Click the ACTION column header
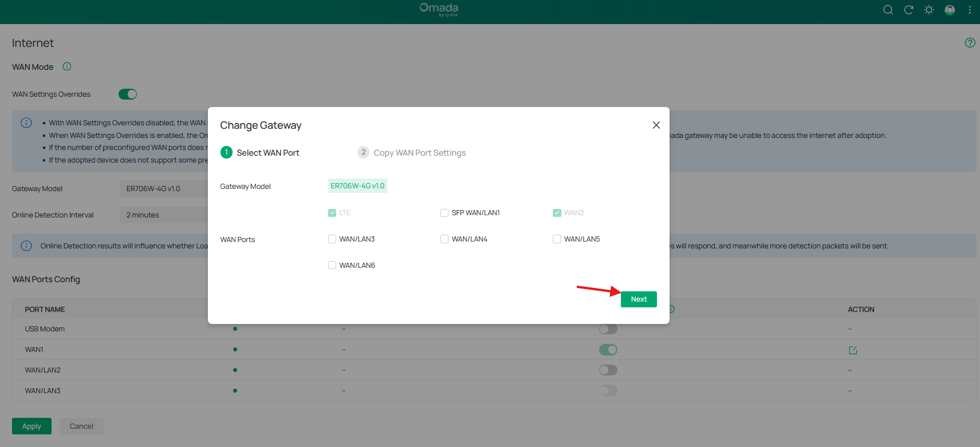 (861, 310)
